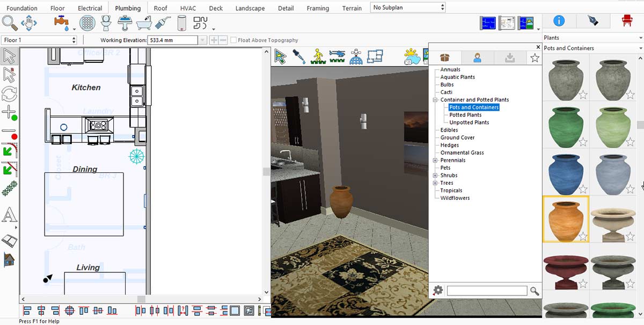Open the red chair furniture library
The height and width of the screenshot is (325, 644).
coord(626,21)
